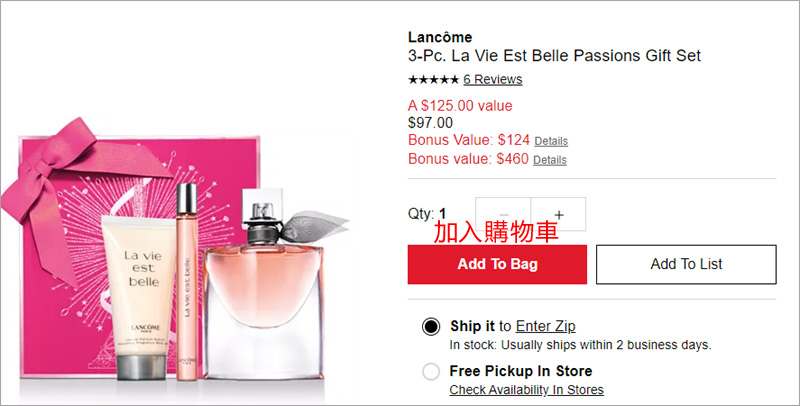
Task: Open the 6 Reviews link
Action: [x=492, y=80]
